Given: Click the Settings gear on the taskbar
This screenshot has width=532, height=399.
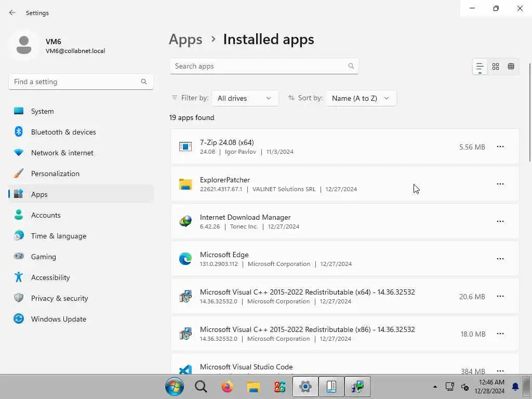Looking at the screenshot, I should click(305, 387).
